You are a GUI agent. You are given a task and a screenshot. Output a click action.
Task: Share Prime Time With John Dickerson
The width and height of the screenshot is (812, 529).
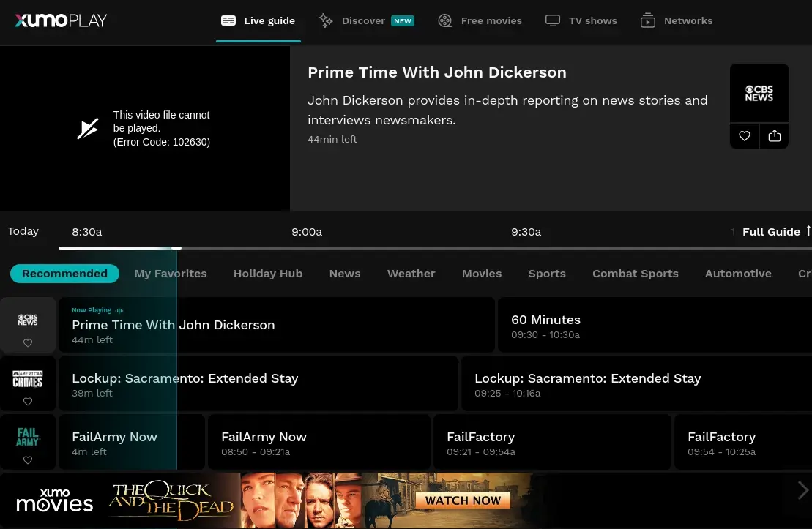pos(774,136)
